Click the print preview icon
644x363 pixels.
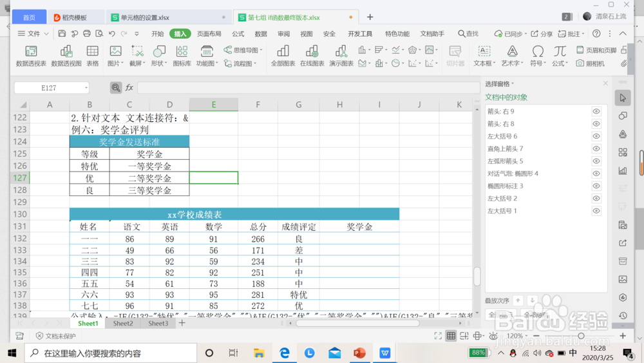coord(99,34)
